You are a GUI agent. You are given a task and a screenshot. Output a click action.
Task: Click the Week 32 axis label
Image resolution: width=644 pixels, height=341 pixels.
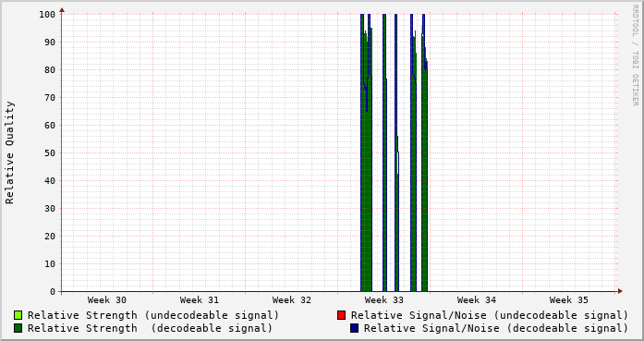292,300
